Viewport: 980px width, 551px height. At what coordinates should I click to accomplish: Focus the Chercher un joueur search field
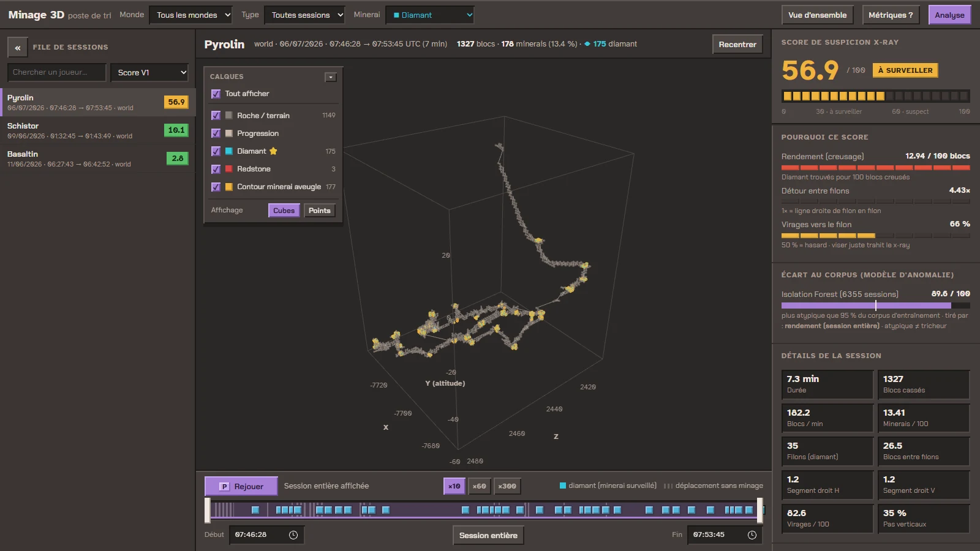[56, 72]
